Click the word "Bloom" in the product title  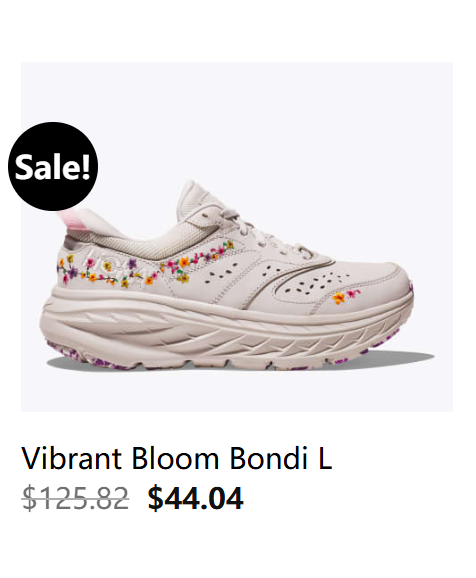tap(175, 458)
